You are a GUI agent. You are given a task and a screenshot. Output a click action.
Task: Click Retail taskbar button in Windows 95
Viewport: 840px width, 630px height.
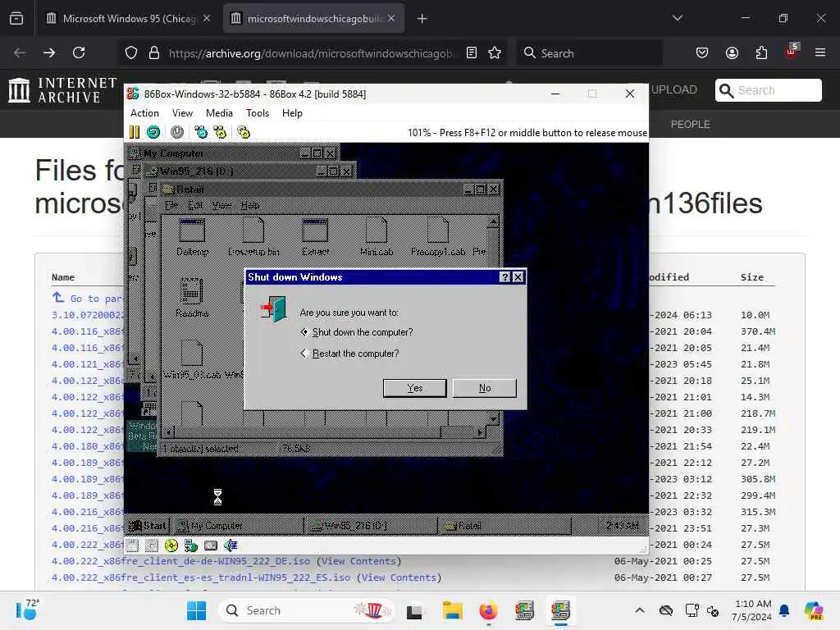click(504, 526)
